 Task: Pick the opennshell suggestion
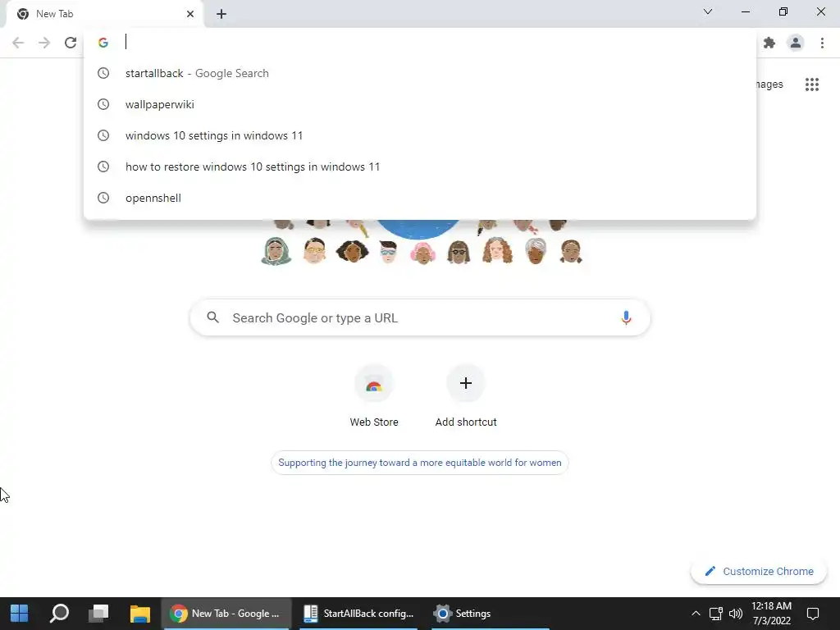[x=419, y=198]
